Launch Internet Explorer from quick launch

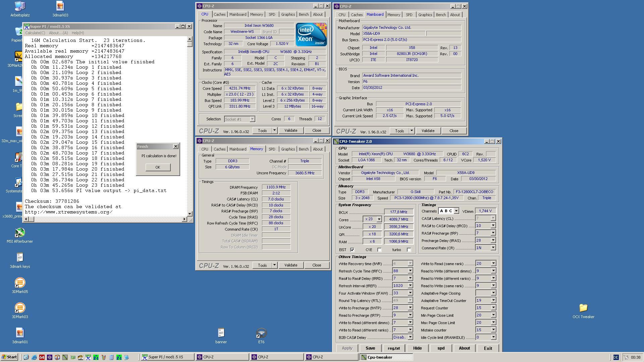(x=34, y=357)
